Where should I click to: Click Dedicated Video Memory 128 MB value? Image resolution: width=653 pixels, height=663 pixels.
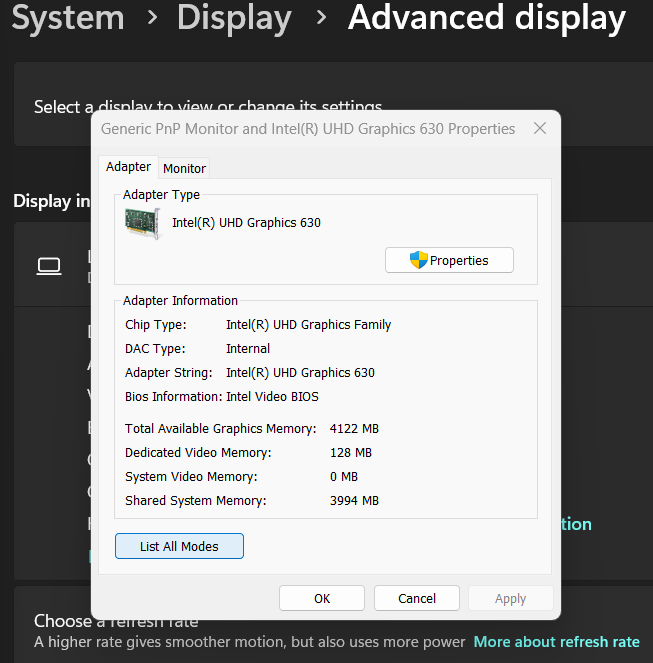tap(351, 452)
